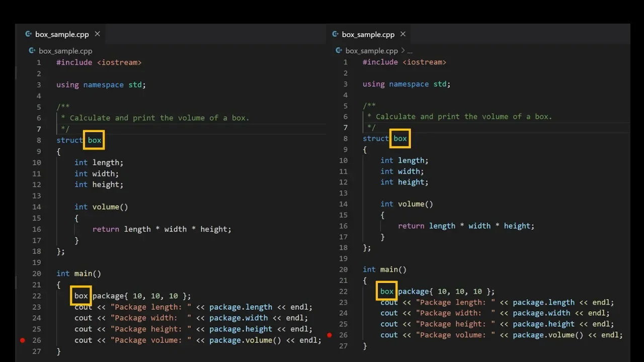Viewport: 644px width, 362px height.
Task: Click 'Package volume' cout line in left editor
Action: [198, 340]
